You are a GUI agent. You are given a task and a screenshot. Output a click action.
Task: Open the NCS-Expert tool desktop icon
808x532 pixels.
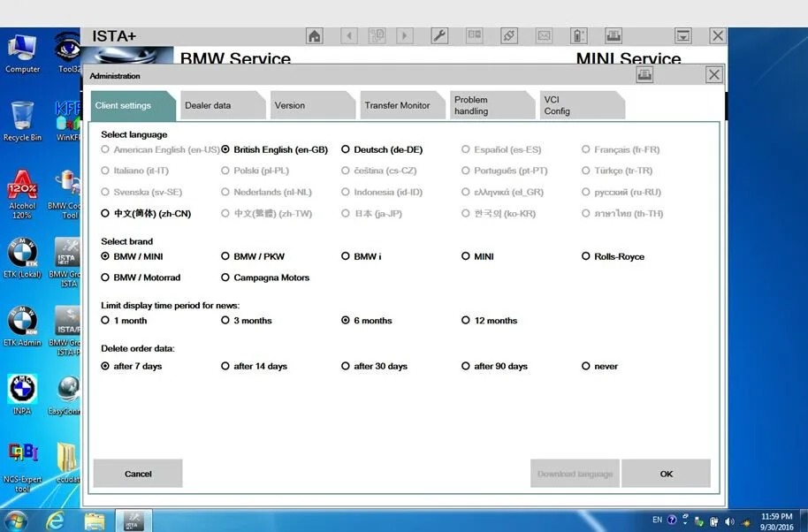coord(22,467)
